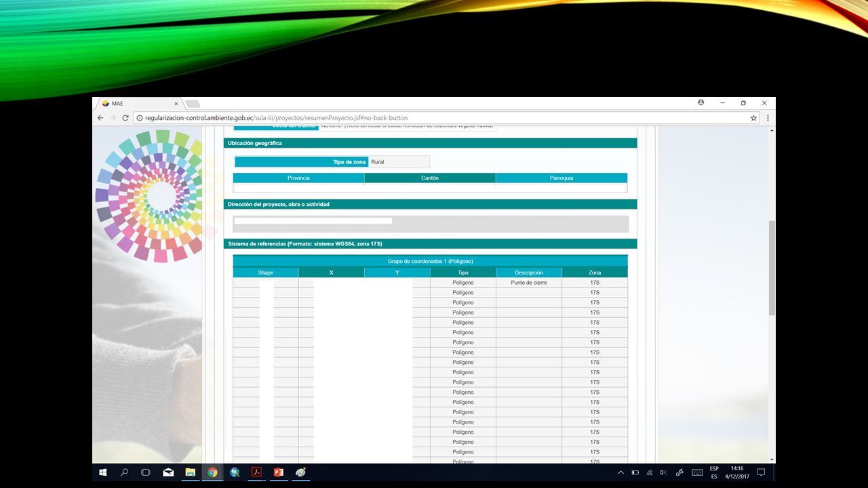Check the battery status icon
Viewport: 868px width, 488px height.
click(x=635, y=472)
